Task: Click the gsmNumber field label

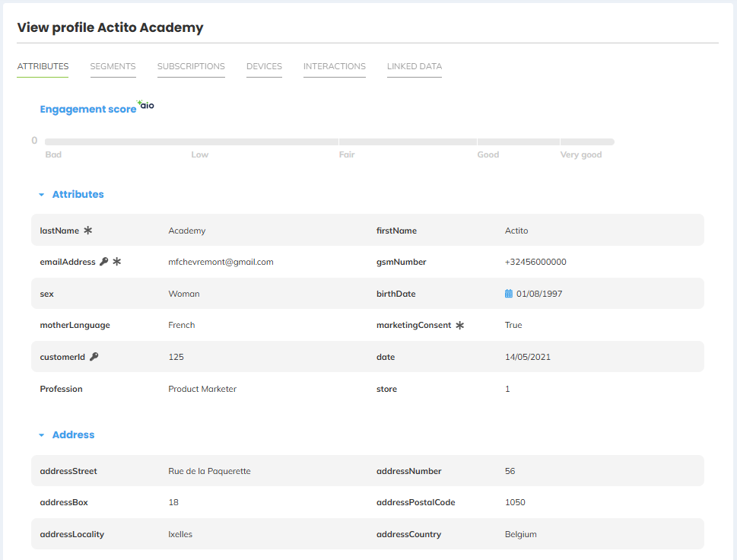Action: pos(401,262)
